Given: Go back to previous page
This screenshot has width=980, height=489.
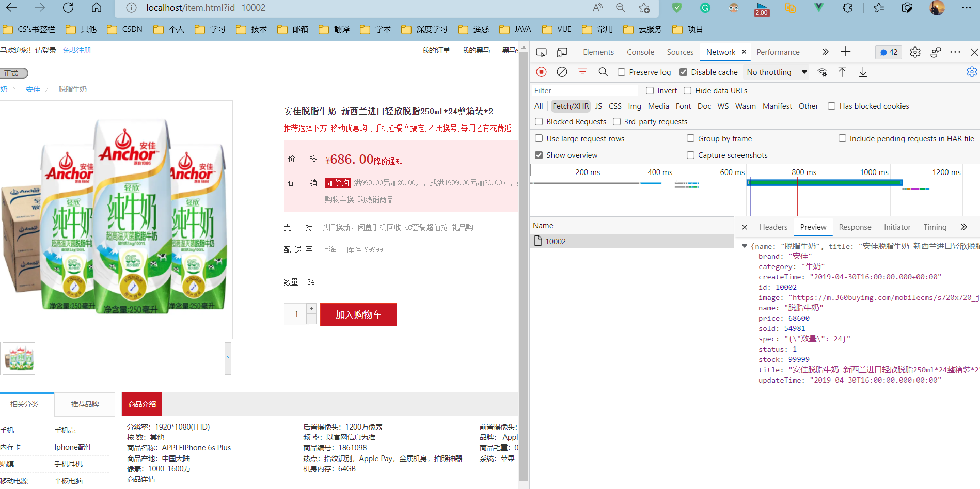Looking at the screenshot, I should pos(11,8).
